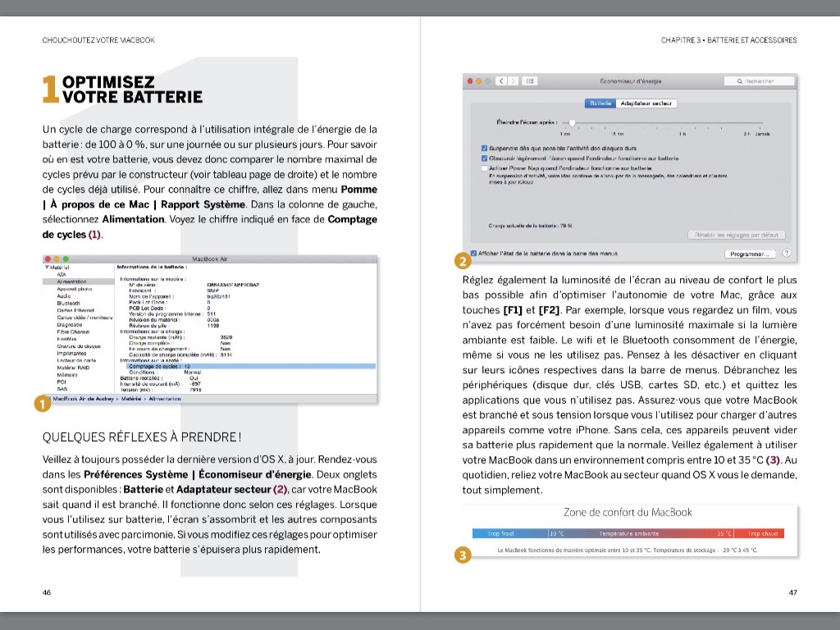Select Alimentation in the Matériel sidebar
840x630 pixels.
pyautogui.click(x=72, y=281)
